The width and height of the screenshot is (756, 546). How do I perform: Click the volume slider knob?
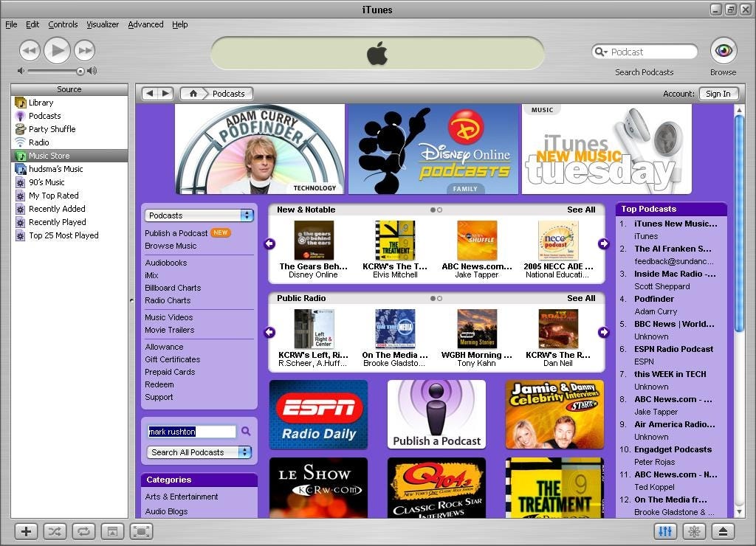click(80, 72)
